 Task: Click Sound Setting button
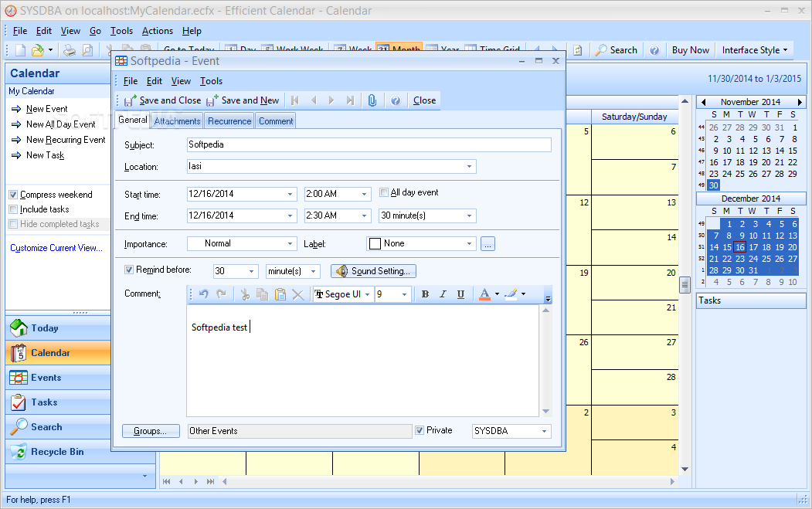coord(373,271)
